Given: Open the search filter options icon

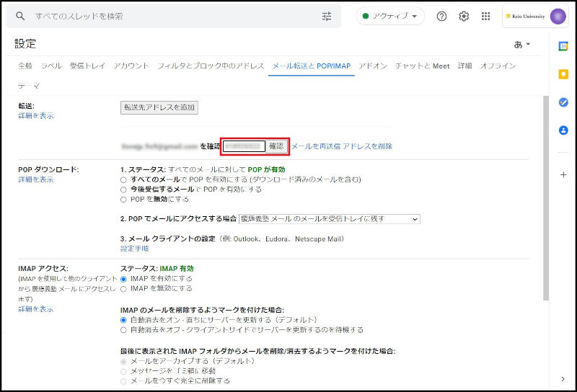Looking at the screenshot, I should click(327, 16).
